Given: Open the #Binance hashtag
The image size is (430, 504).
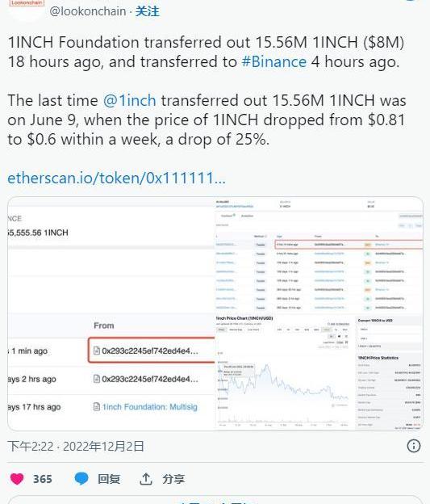Looking at the screenshot, I should coord(274,61).
